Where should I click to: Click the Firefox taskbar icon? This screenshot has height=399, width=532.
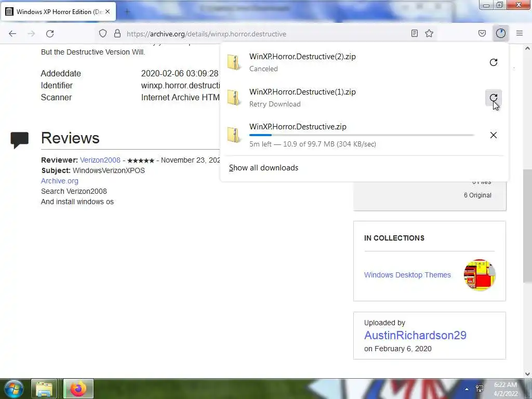click(78, 389)
